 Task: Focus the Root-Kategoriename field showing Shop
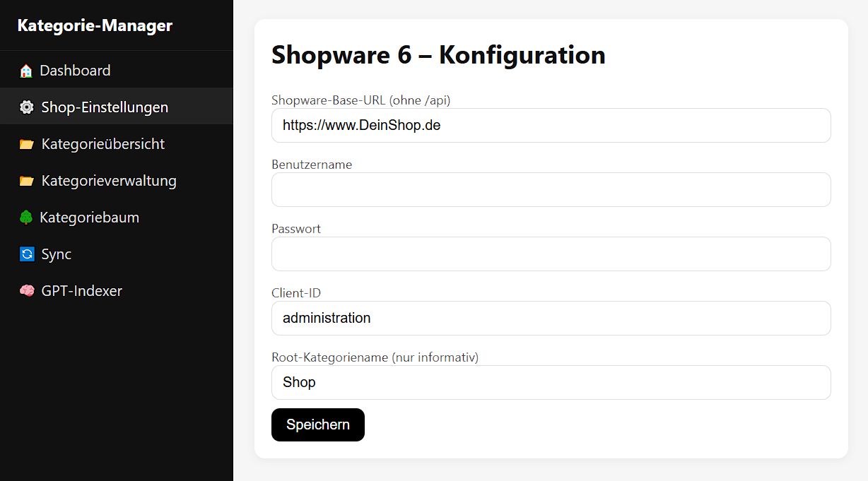(x=551, y=382)
